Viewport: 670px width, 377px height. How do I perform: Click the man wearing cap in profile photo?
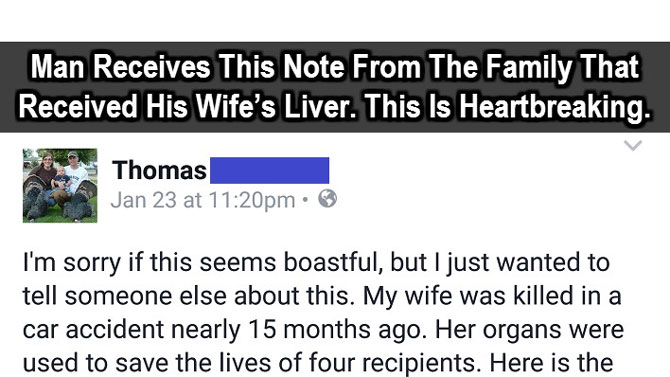(x=76, y=175)
